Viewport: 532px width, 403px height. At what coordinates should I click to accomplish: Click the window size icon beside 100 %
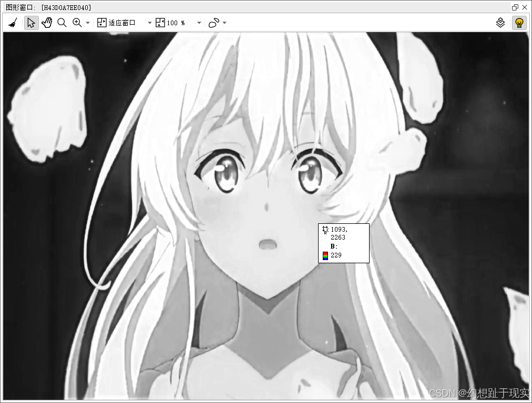(160, 23)
